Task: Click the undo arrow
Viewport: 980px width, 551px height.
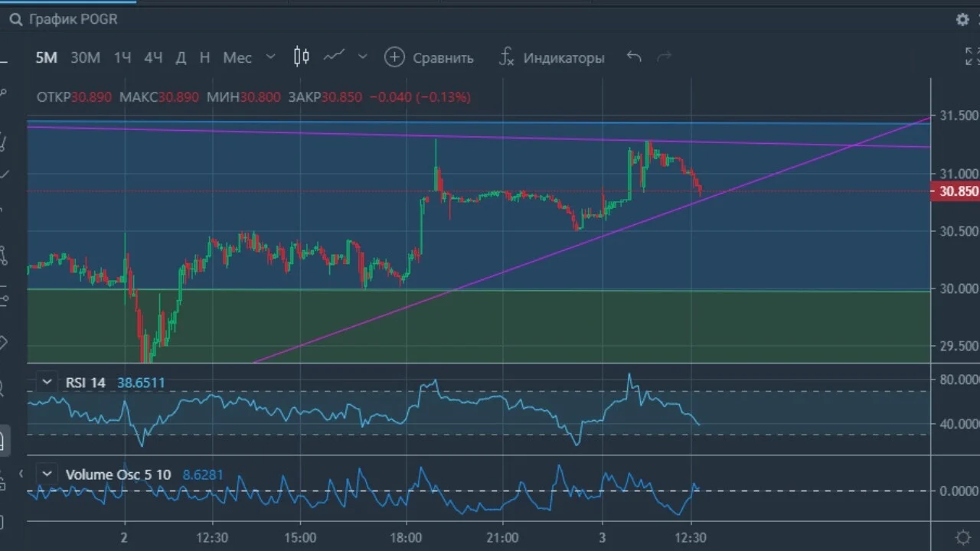Action: click(634, 57)
